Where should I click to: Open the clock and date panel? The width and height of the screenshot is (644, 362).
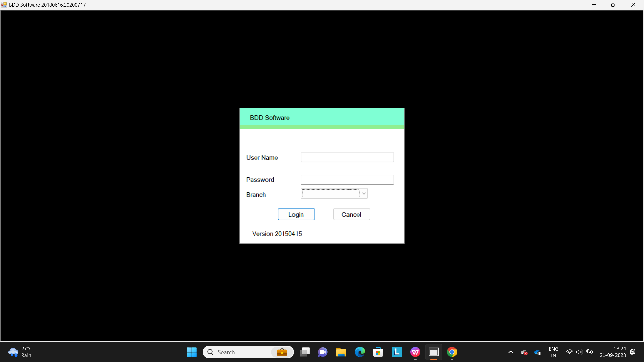tap(613, 352)
